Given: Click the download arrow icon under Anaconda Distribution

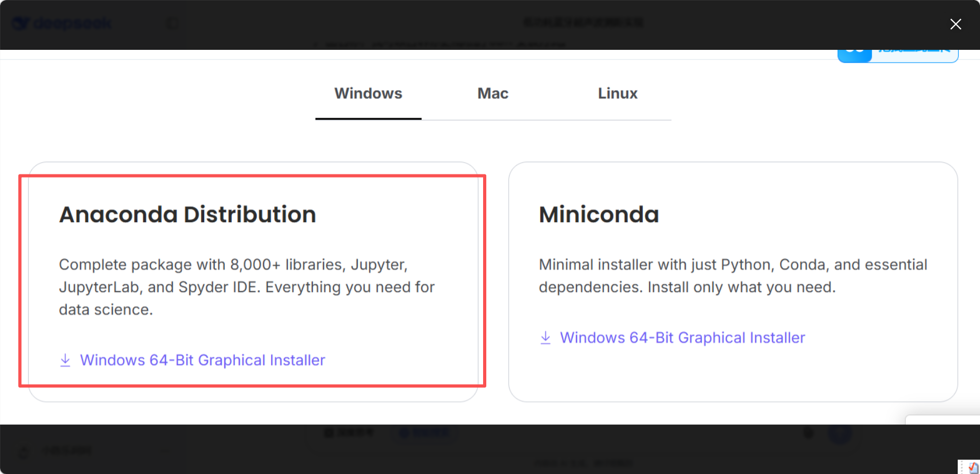Looking at the screenshot, I should click(x=65, y=360).
